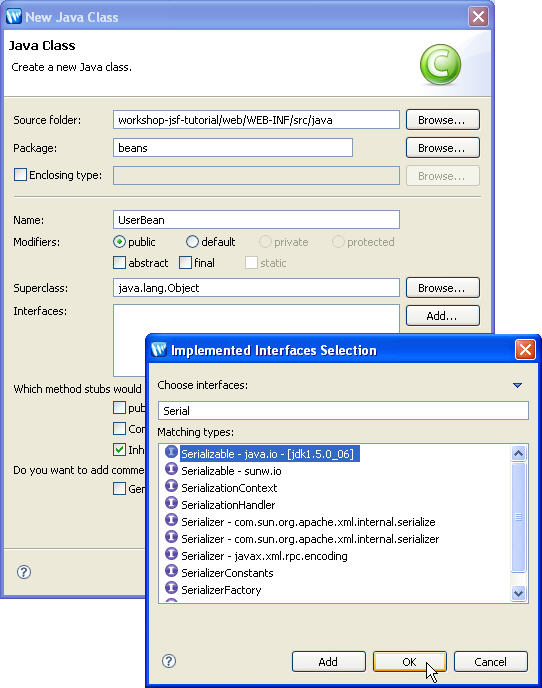Click scroll up arrow of matching types list
Image resolution: width=542 pixels, height=688 pixels.
click(518, 453)
